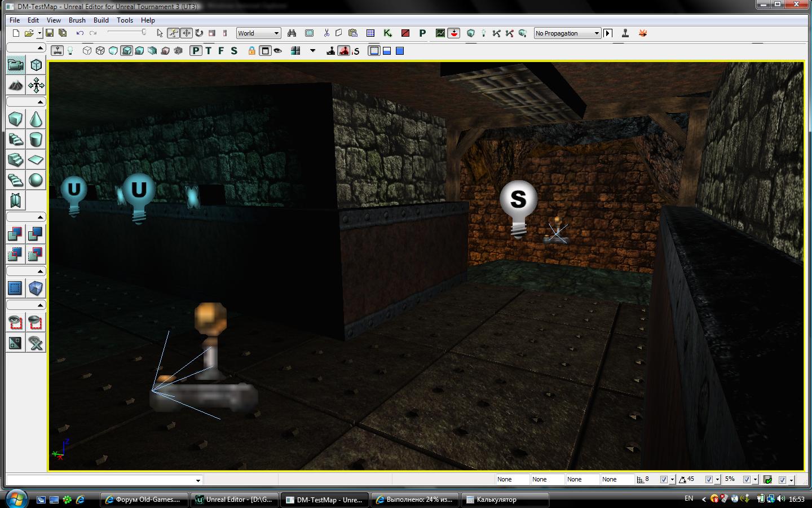Screen dimensions: 812x508
Task: Click the Cut scissors icon
Action: 326,33
